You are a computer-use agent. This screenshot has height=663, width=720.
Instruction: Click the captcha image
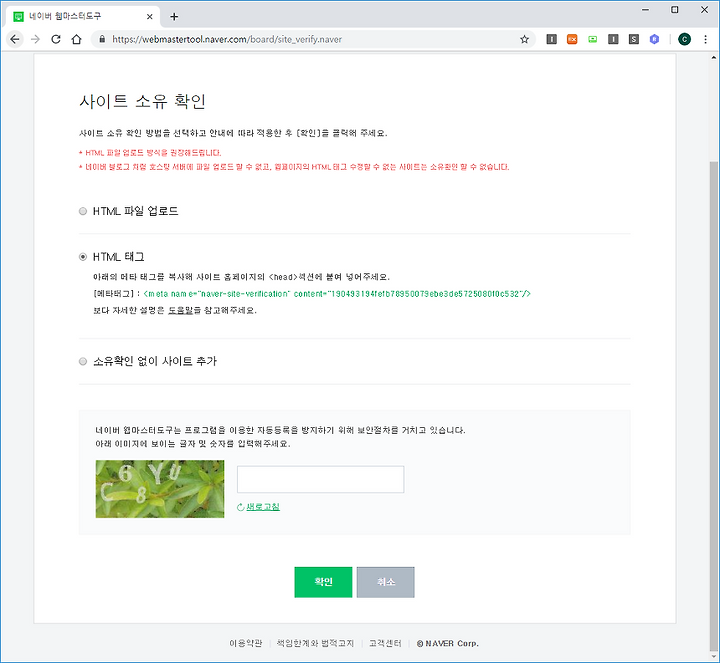(160, 489)
